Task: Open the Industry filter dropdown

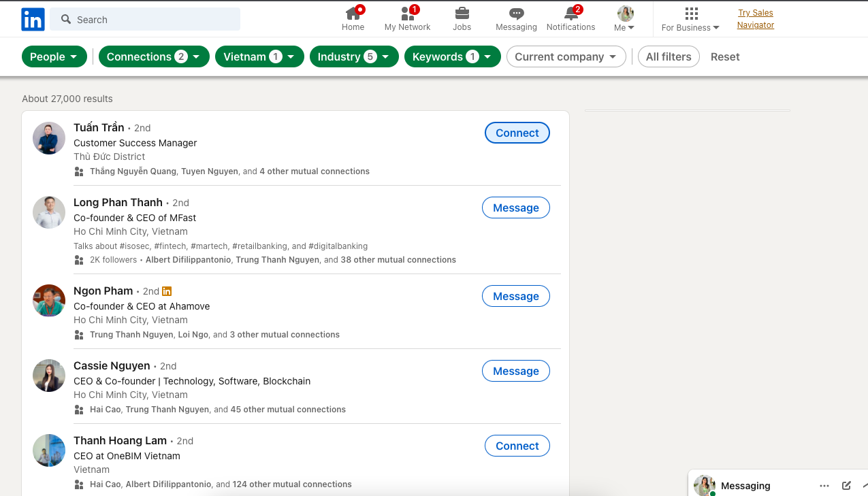Action: tap(353, 57)
